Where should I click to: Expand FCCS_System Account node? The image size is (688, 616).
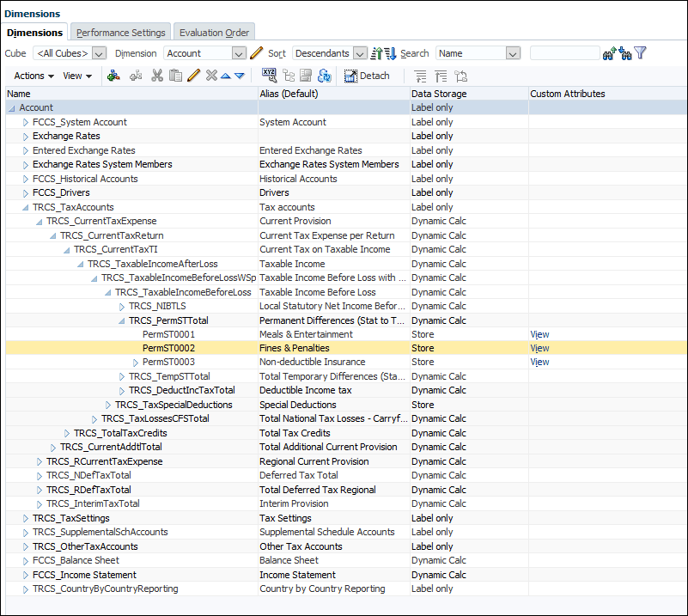coord(26,122)
